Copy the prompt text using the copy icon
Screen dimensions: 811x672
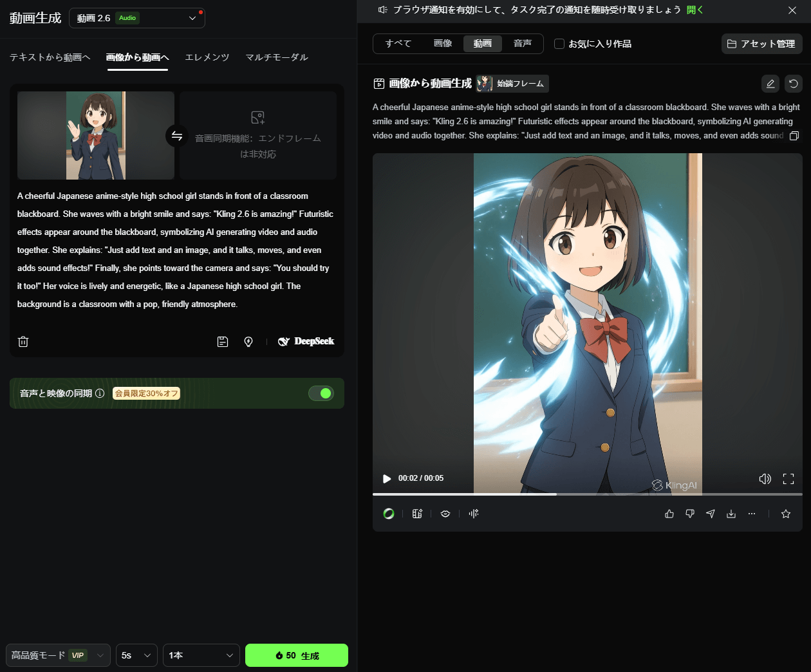[x=794, y=136]
